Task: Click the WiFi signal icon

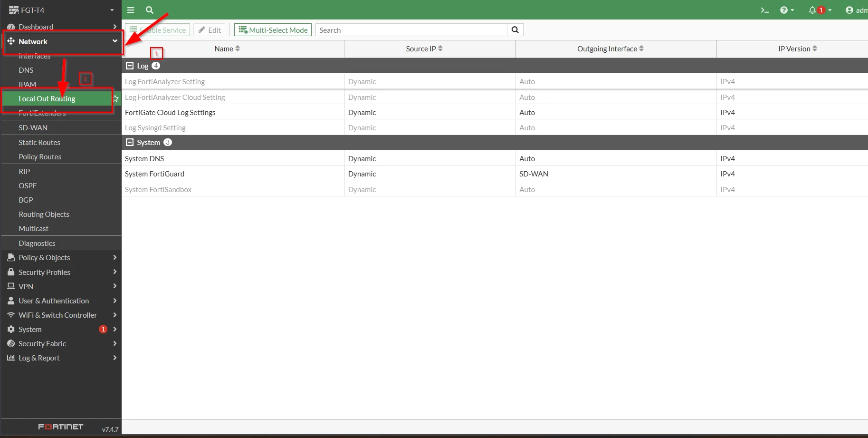Action: click(11, 315)
